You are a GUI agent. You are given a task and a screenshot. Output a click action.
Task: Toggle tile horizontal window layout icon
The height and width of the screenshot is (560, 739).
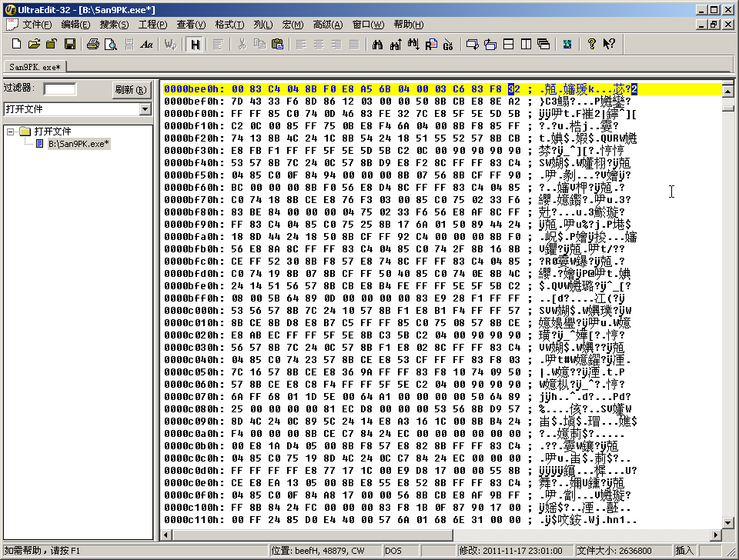pos(509,45)
